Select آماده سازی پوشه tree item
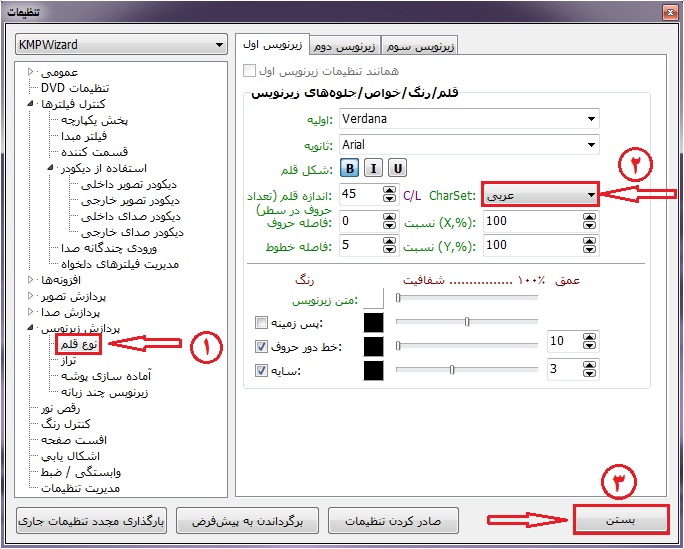 pyautogui.click(x=106, y=376)
